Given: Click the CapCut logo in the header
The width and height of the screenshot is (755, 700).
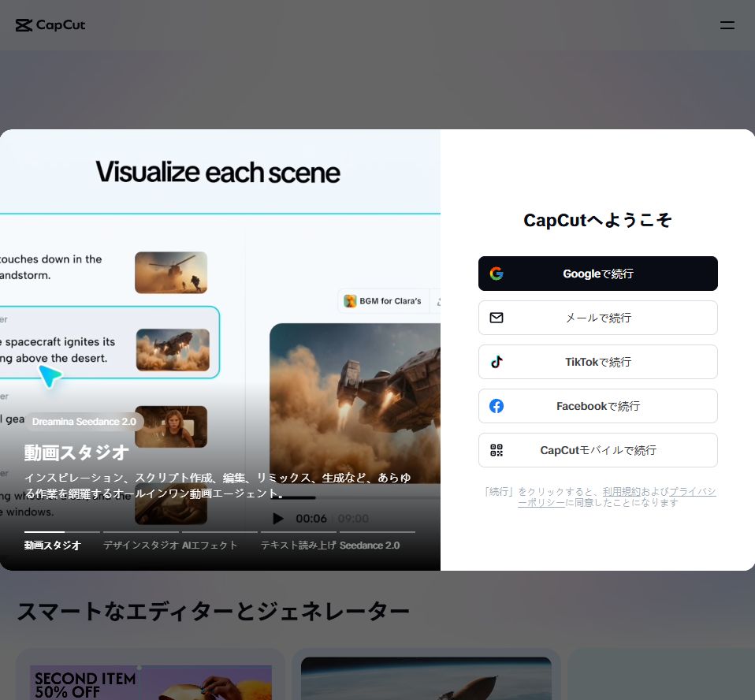Looking at the screenshot, I should pyautogui.click(x=50, y=25).
